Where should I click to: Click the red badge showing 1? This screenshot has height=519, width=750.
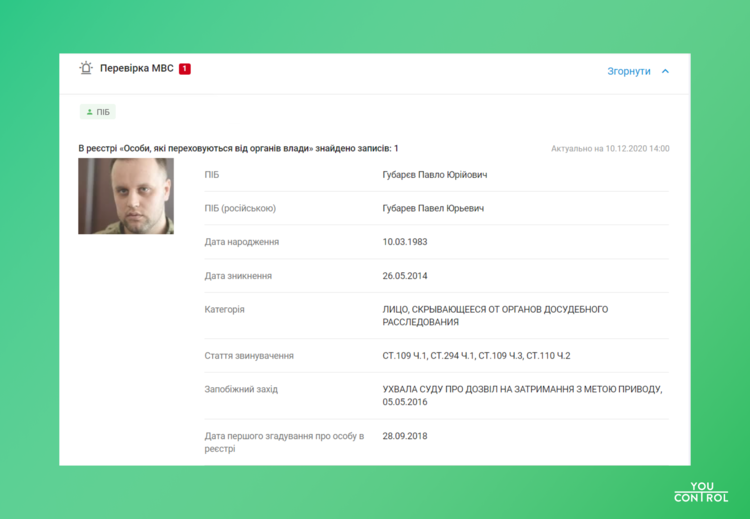click(185, 69)
